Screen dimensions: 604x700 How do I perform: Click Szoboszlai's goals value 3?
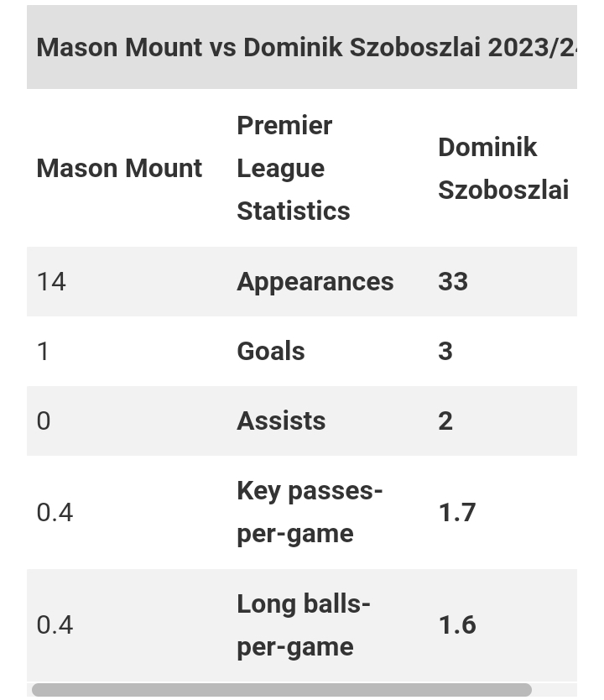click(445, 352)
